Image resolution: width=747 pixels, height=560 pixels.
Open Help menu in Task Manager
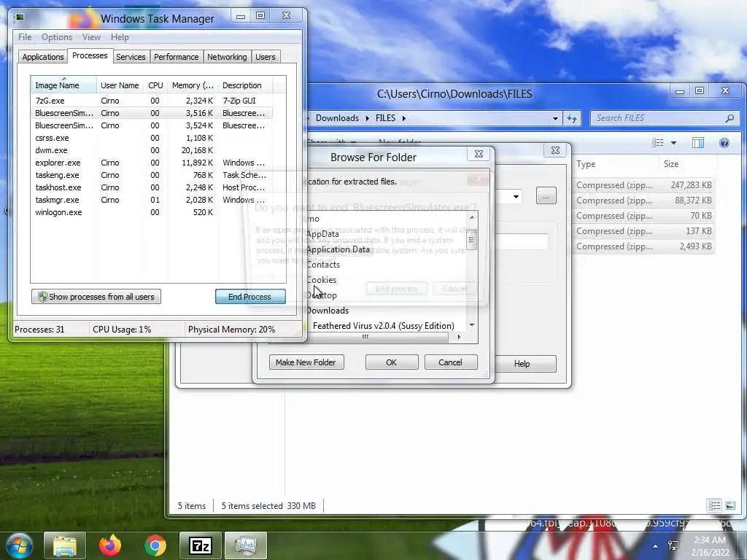coord(120,37)
